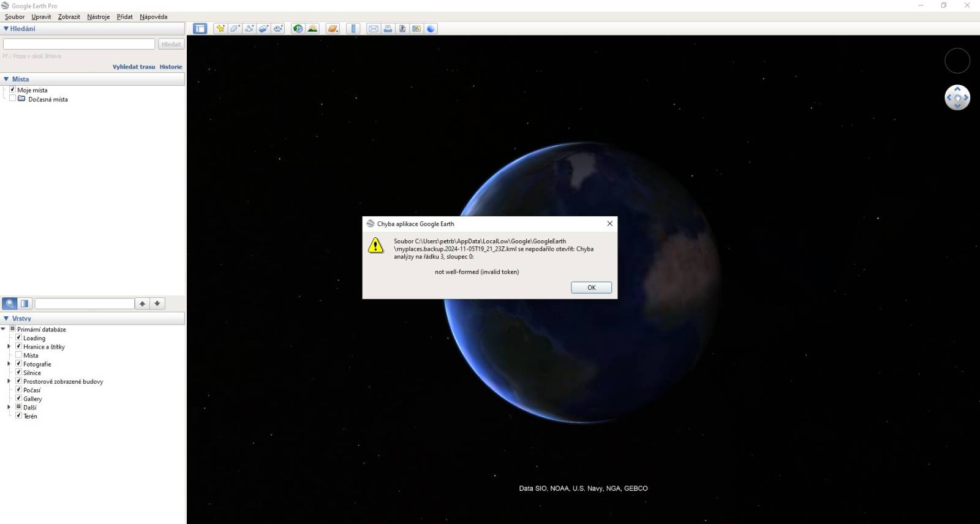Select the Add Polygon tool

click(x=235, y=29)
